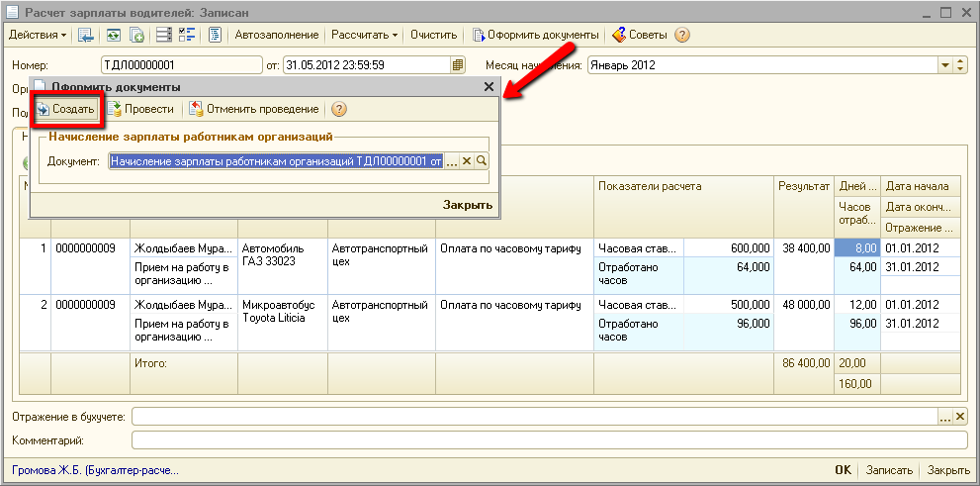The height and width of the screenshot is (486, 980).
Task: Click Оформить документы in the toolbar
Action: (x=536, y=35)
